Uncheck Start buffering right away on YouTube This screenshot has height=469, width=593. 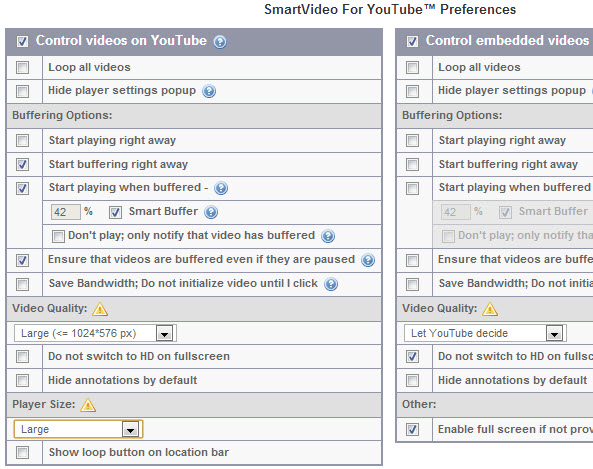(22, 164)
